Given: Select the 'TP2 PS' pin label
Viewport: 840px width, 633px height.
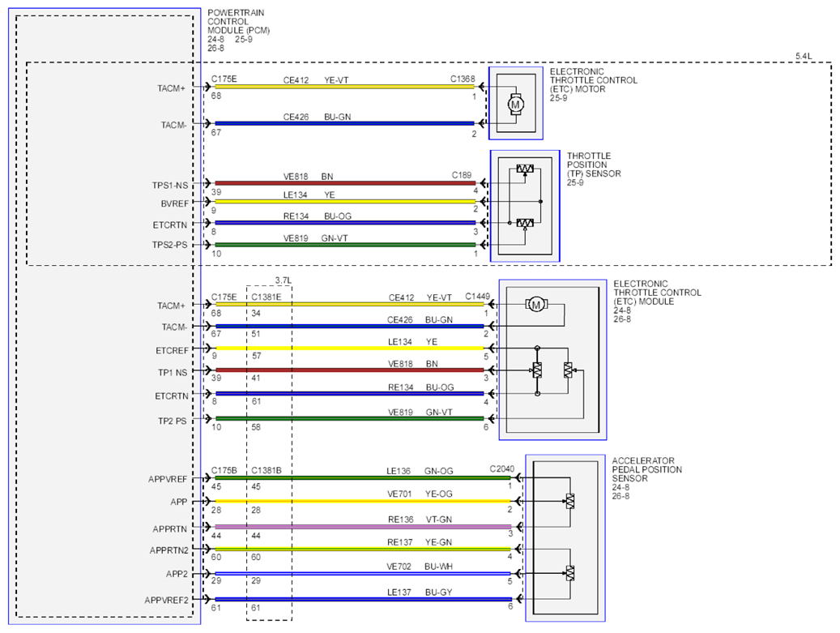Looking at the screenshot, I should click(x=172, y=421).
